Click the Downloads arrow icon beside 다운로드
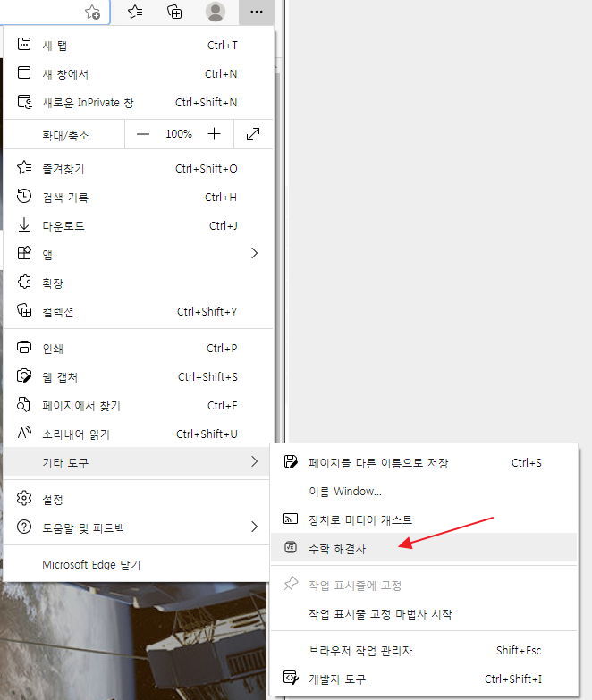The width and height of the screenshot is (592, 700). point(24,225)
